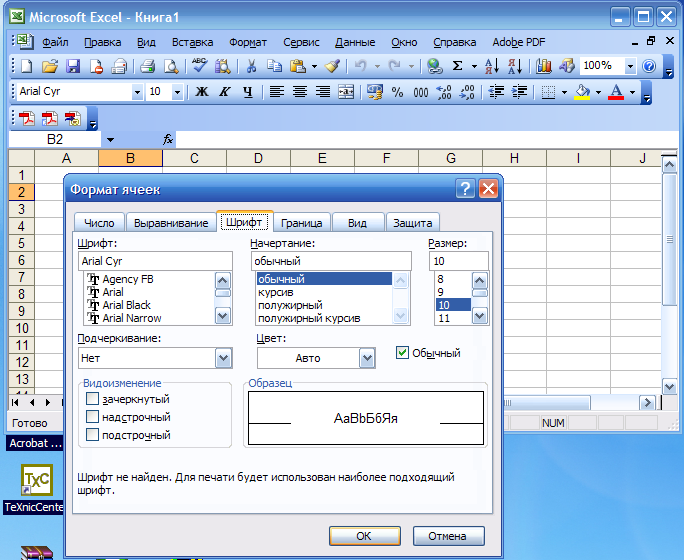Open Excel help question mark icon
684x560 pixels.
(x=649, y=66)
